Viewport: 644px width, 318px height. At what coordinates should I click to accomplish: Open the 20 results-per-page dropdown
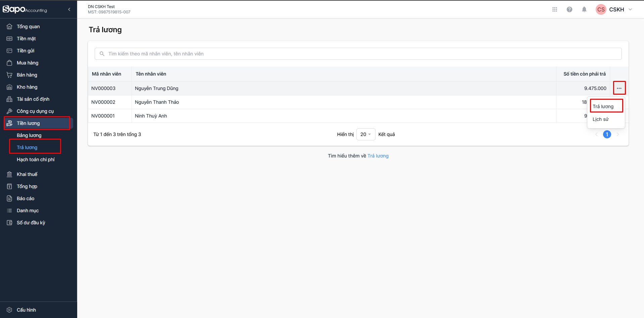pyautogui.click(x=365, y=134)
